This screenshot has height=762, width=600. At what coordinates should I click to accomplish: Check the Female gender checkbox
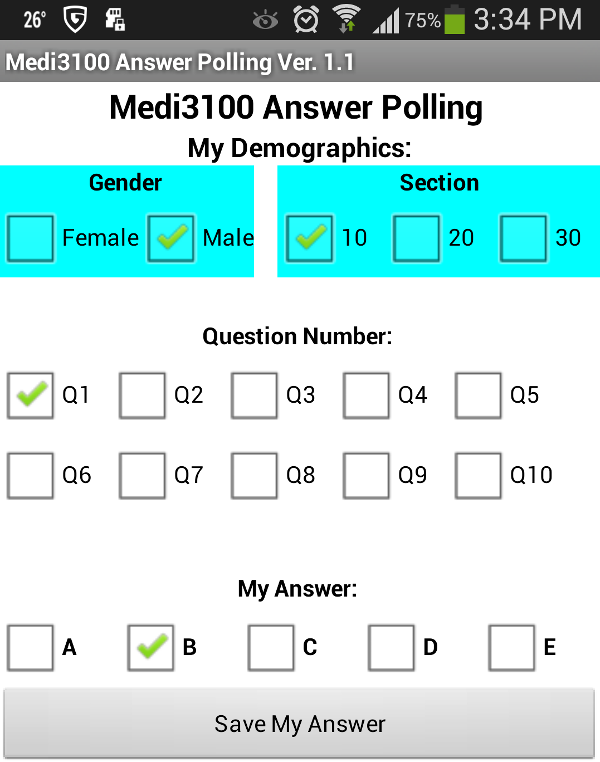[x=30, y=239]
